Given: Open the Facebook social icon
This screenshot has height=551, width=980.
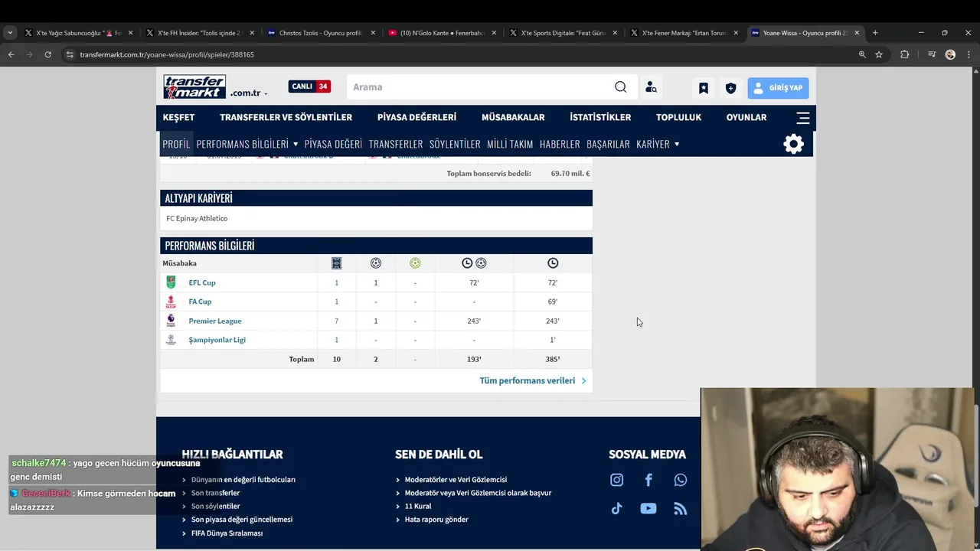Looking at the screenshot, I should (648, 480).
